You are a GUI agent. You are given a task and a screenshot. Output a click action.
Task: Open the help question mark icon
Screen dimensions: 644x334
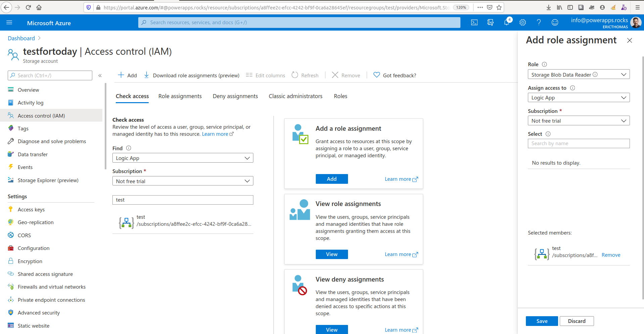click(x=539, y=22)
